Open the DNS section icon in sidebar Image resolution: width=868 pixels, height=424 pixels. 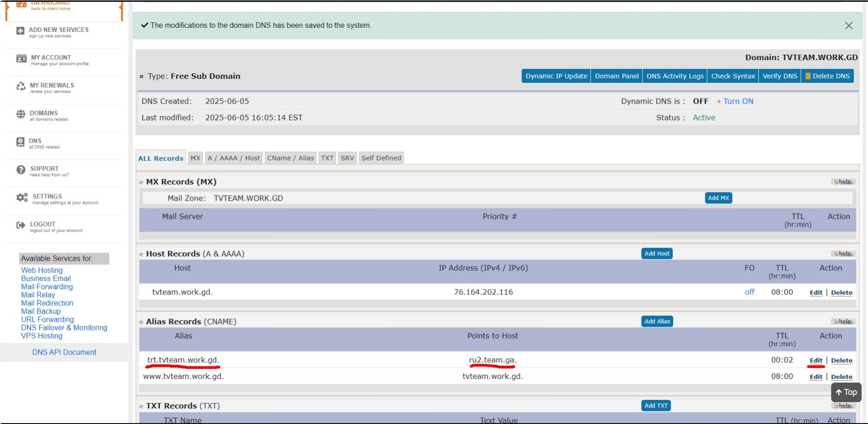20,142
